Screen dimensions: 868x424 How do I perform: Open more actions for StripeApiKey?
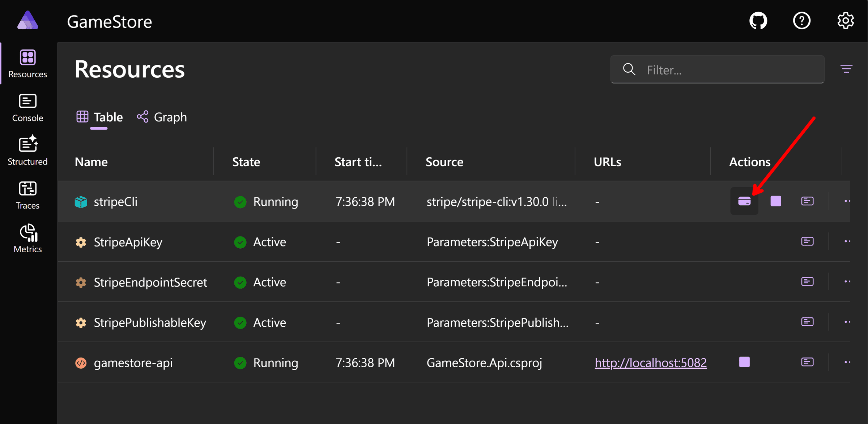(847, 241)
